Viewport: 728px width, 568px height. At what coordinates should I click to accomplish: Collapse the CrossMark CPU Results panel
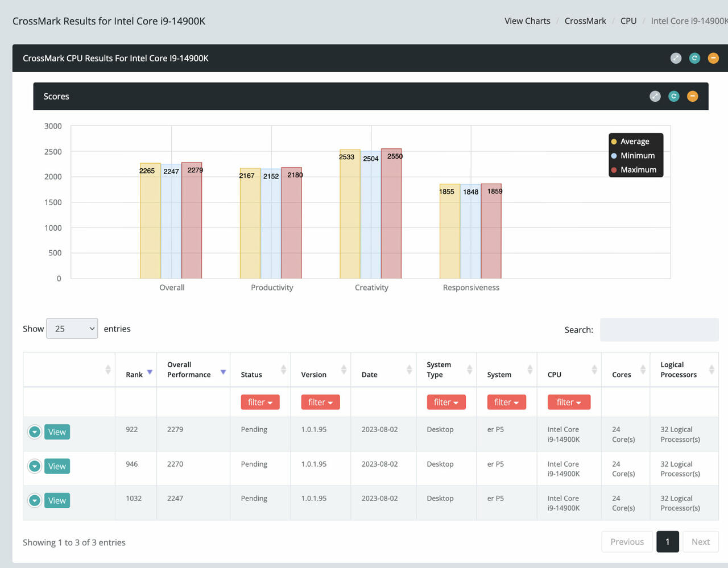(x=713, y=58)
